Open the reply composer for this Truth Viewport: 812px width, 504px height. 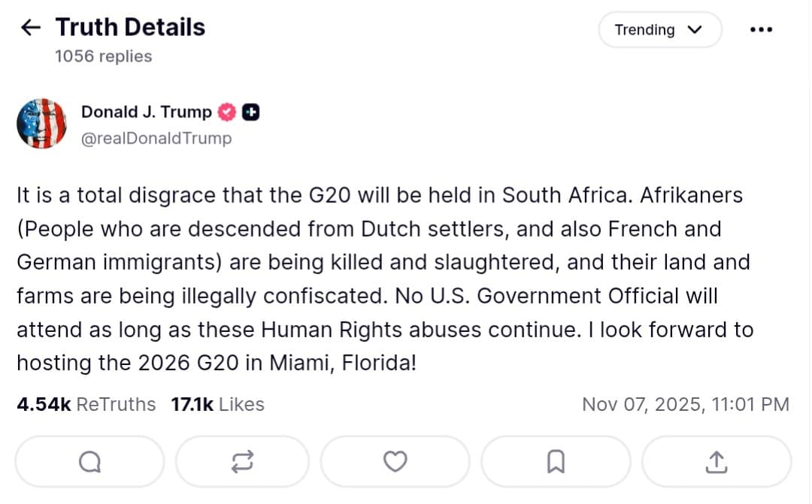pos(89,461)
